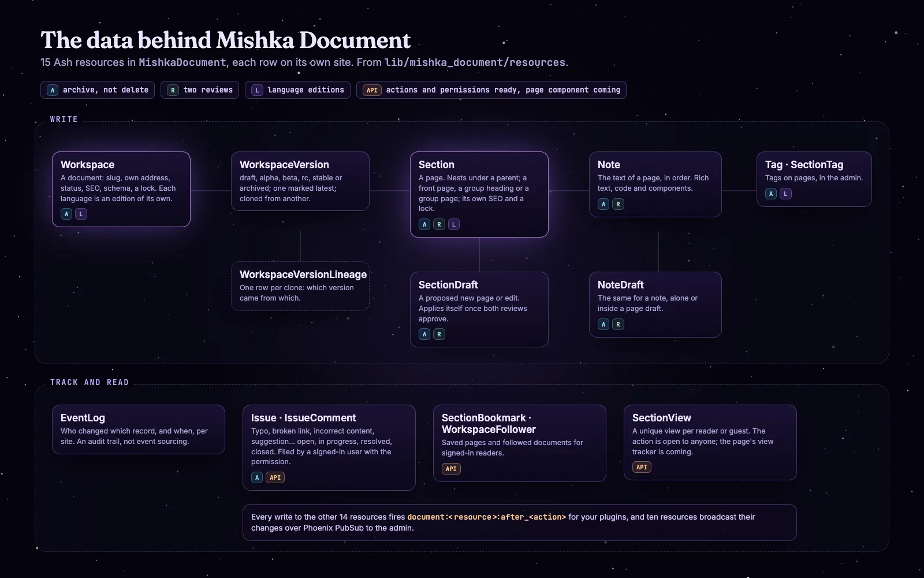Click the Issue · IssueComment heading
The image size is (924, 578).
coord(303,418)
